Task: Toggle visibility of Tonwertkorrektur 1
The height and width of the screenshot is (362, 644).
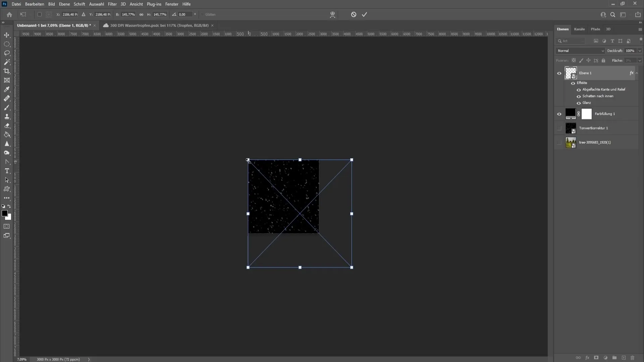Action: point(559,128)
